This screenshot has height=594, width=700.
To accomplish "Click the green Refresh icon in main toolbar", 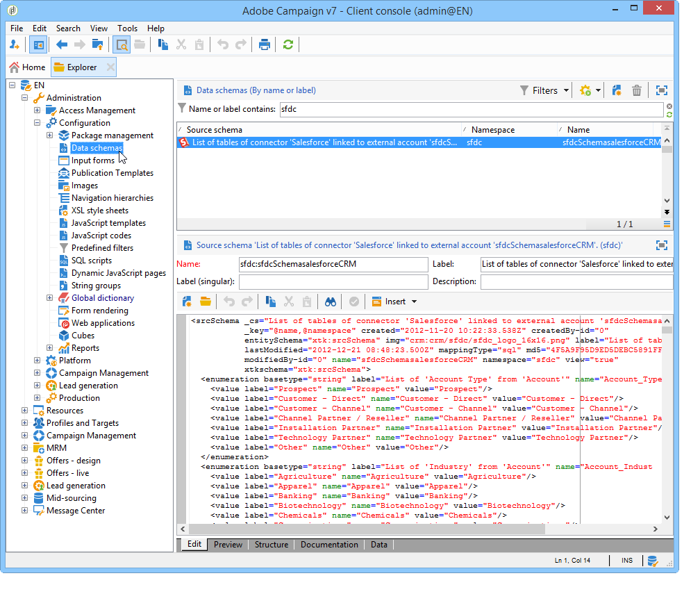I will 287,45.
